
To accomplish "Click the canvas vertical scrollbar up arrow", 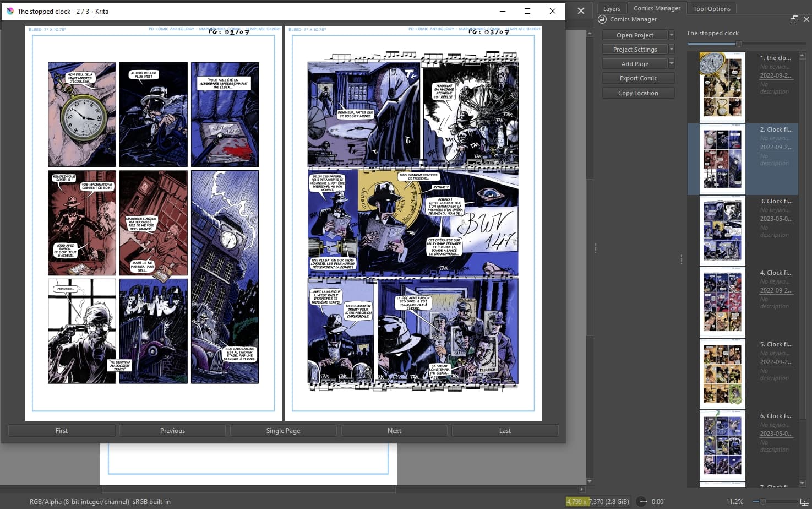I will pyautogui.click(x=590, y=34).
